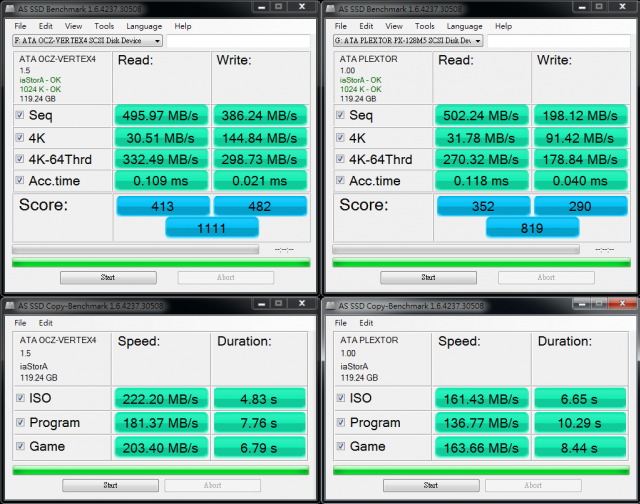Click the green progress bar in PLEXTOR benchmark window
Image resolution: width=640 pixels, height=504 pixels.
pos(482,262)
